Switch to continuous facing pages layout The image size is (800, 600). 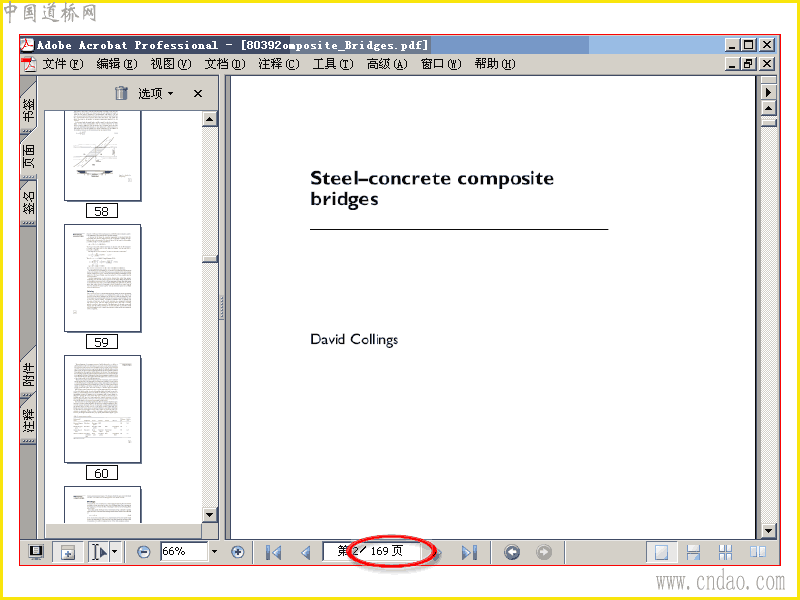coord(726,552)
